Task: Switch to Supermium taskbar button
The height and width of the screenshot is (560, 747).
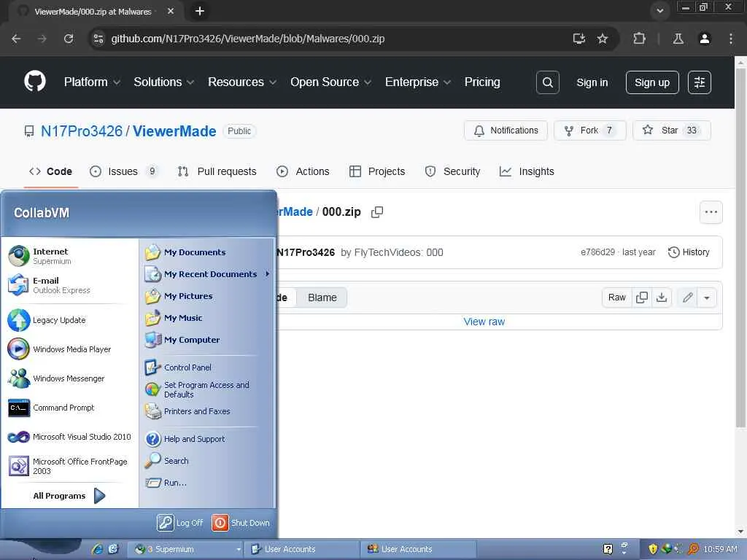Action: (187, 549)
